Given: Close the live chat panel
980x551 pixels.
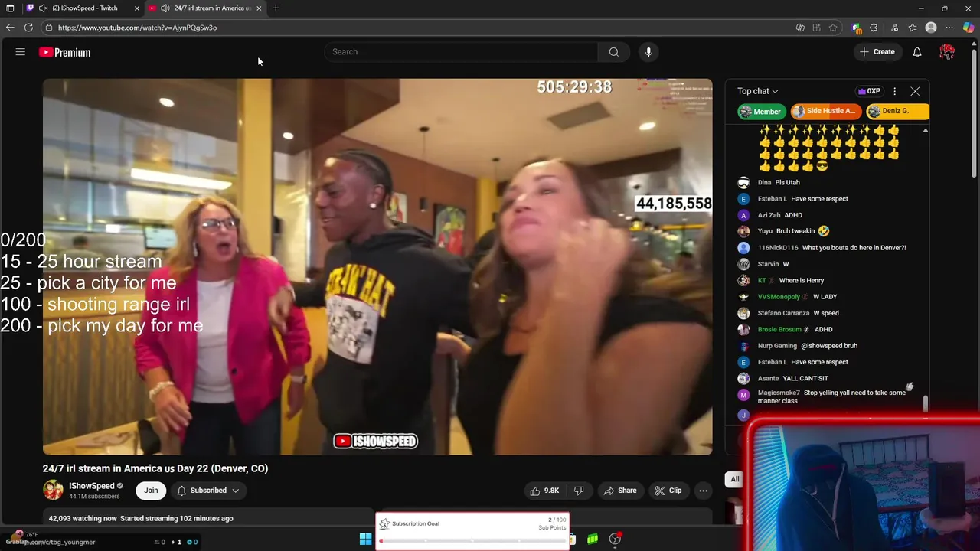Looking at the screenshot, I should [x=915, y=91].
